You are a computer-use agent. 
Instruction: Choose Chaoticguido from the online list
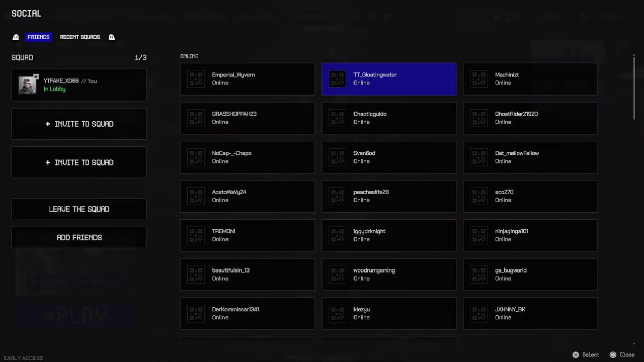[389, 118]
